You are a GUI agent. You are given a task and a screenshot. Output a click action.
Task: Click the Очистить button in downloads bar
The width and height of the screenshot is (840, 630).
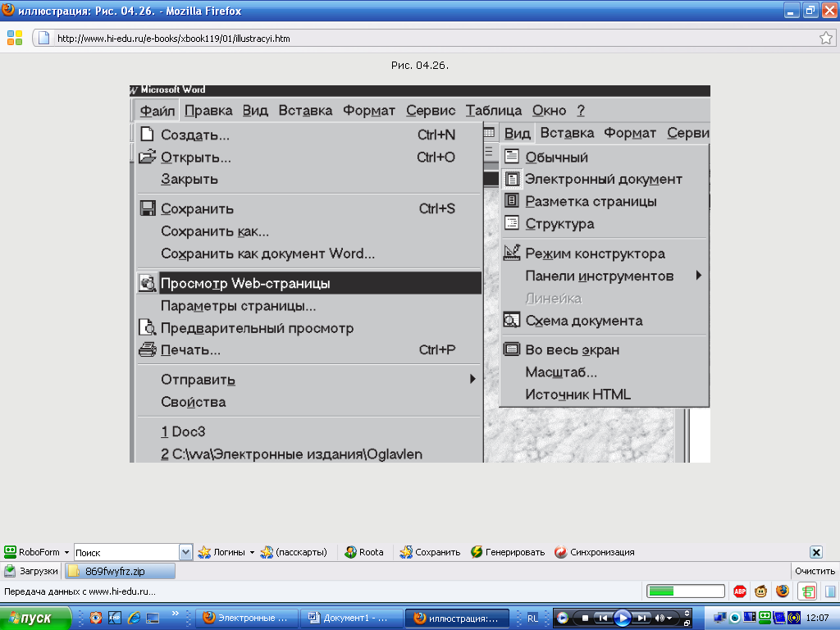click(x=815, y=571)
